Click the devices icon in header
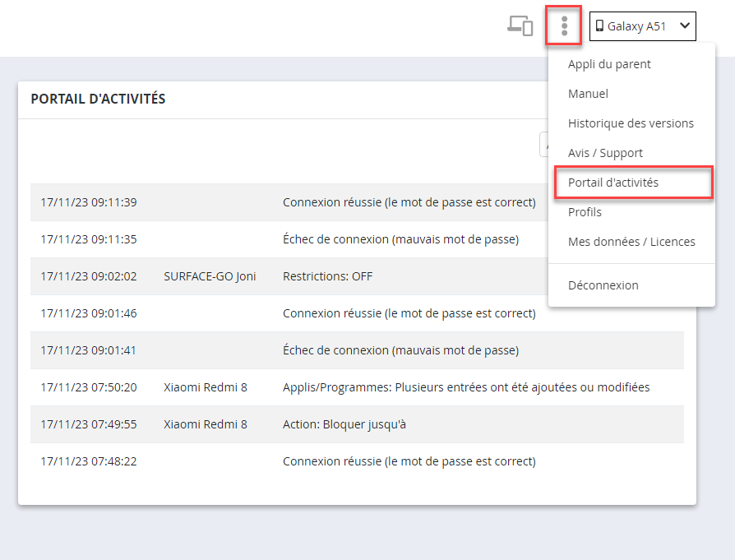735x560 pixels. [x=520, y=25]
